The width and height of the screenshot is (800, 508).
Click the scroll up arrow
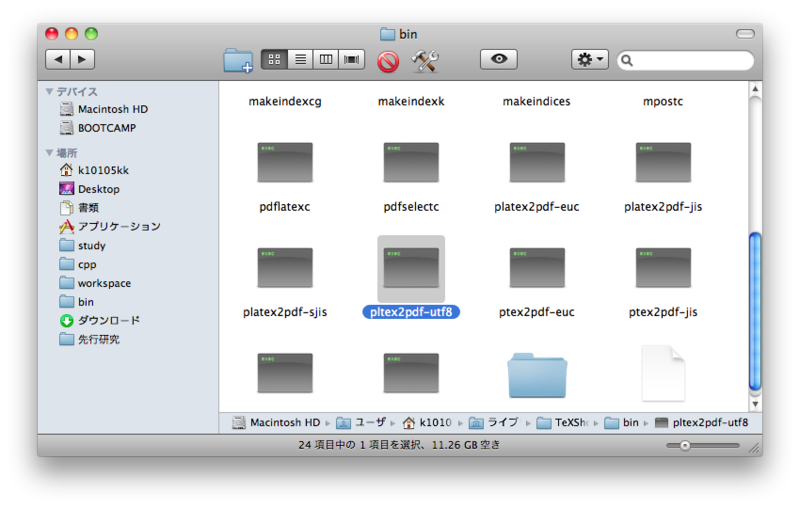[x=755, y=89]
